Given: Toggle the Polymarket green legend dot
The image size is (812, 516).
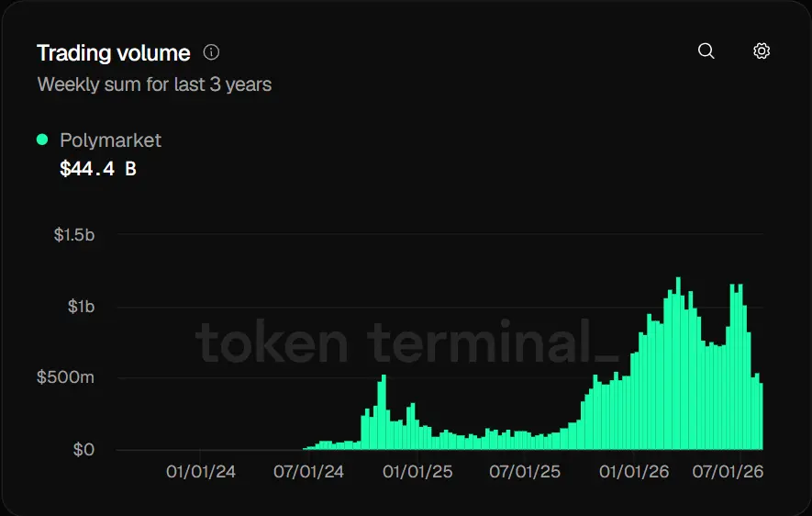Looking at the screenshot, I should 42,140.
